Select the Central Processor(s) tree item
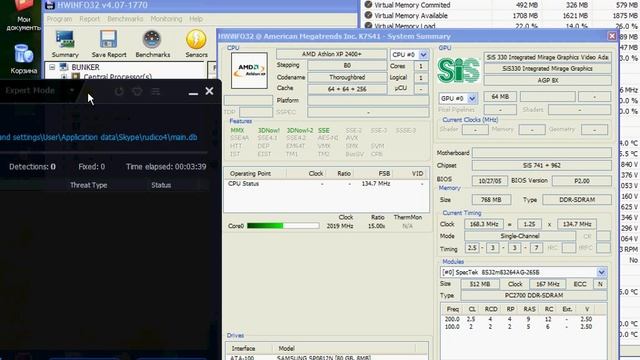The width and height of the screenshot is (640, 360). pos(118,76)
